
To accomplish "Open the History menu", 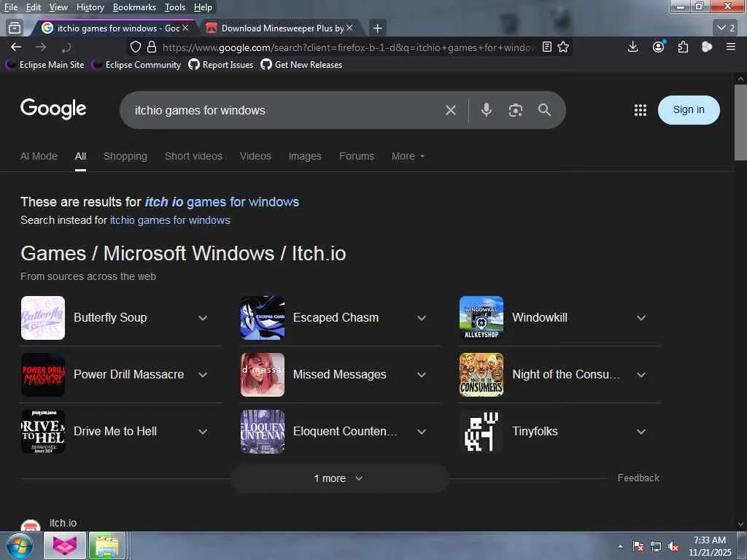I will click(90, 7).
